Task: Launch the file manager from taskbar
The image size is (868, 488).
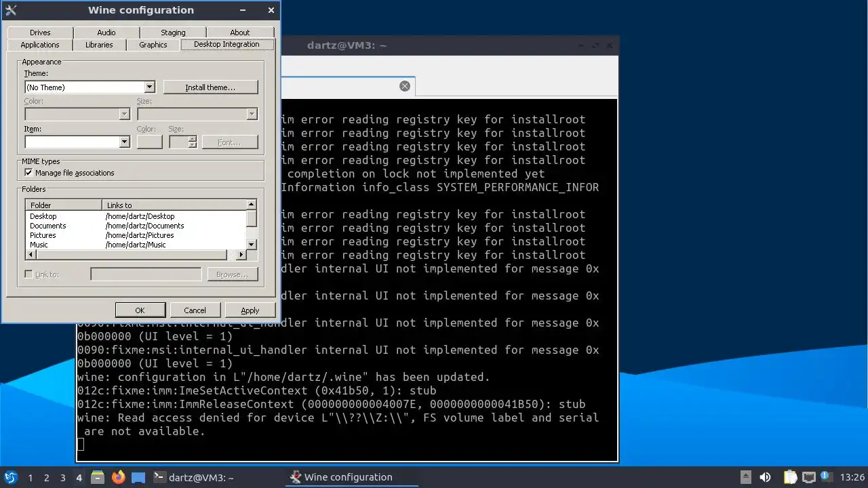Action: tap(97, 477)
